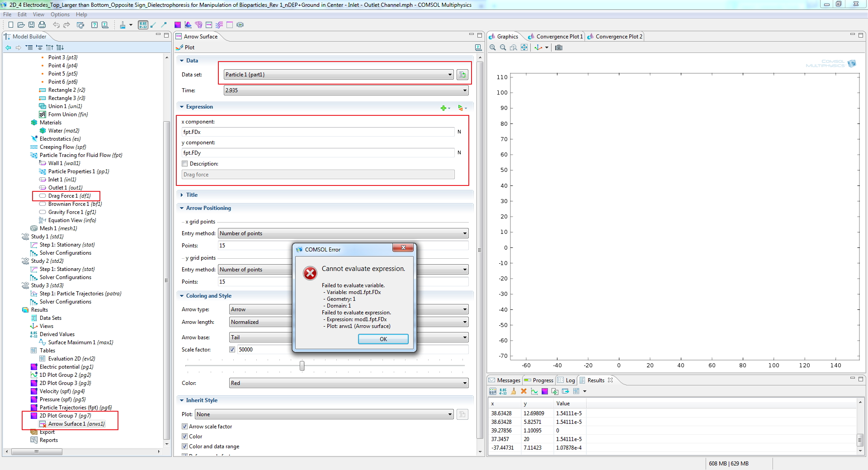Click the Update/refresh solution toolbar icon
The image size is (868, 470).
pos(80,25)
